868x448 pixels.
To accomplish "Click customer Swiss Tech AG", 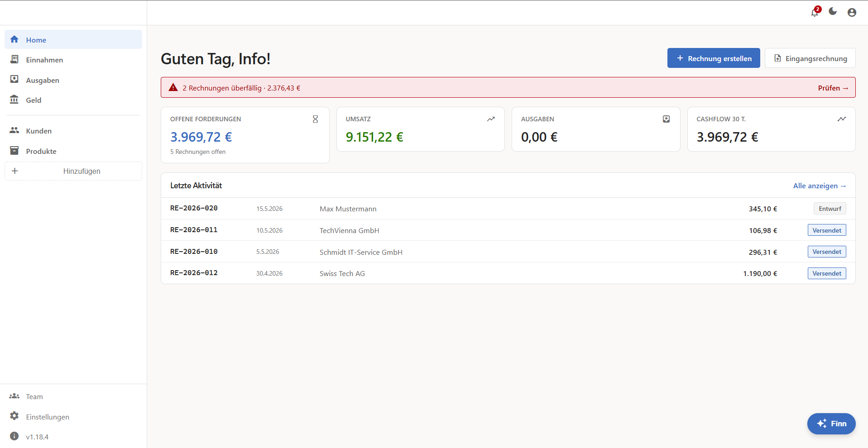I will tap(342, 273).
